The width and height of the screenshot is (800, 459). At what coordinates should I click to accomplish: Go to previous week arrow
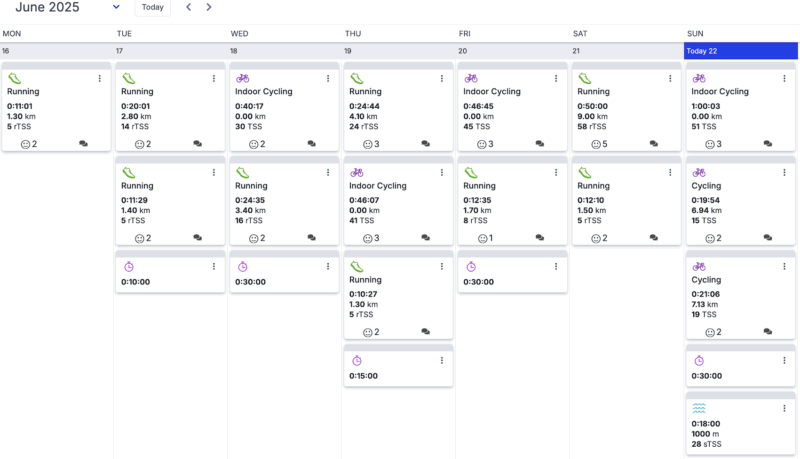(189, 7)
